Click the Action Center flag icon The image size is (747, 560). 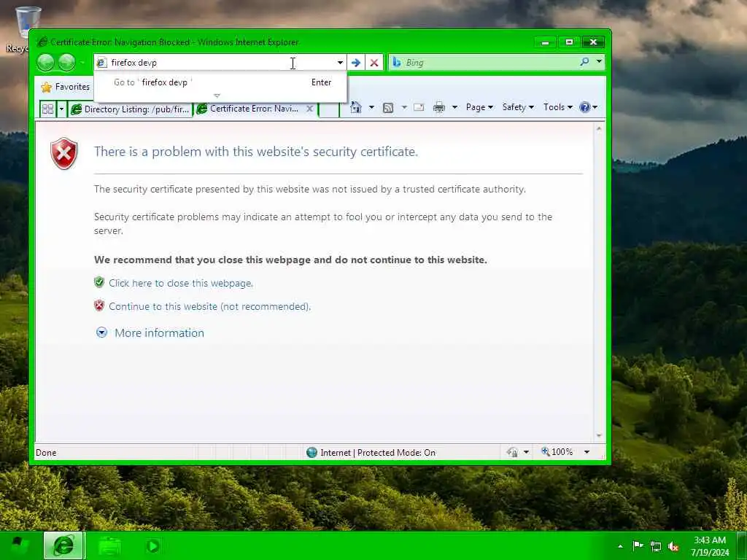(x=638, y=545)
